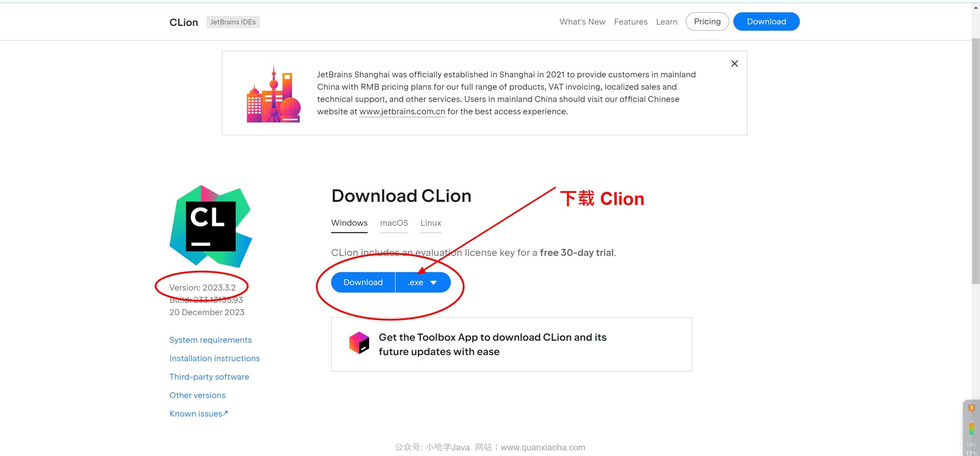Click Installation instructions link
Screen dimensions: 980x456
(x=214, y=358)
